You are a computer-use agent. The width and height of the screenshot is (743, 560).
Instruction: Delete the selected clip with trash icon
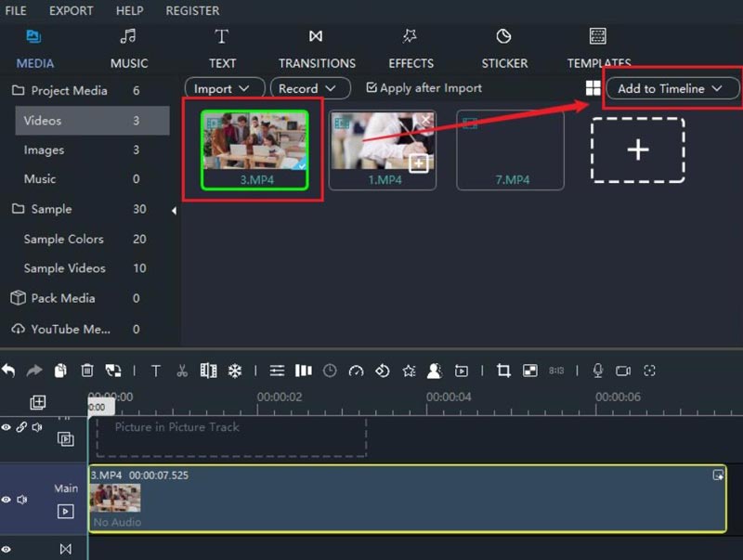(87, 371)
